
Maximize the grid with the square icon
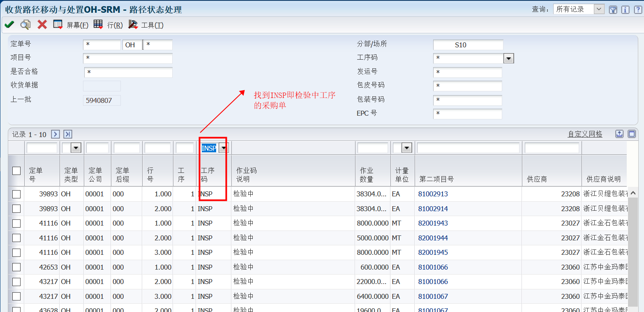coord(632,134)
